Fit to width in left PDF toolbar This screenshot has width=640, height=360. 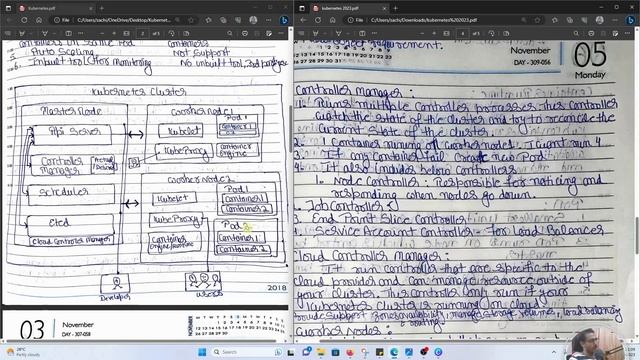(126, 33)
